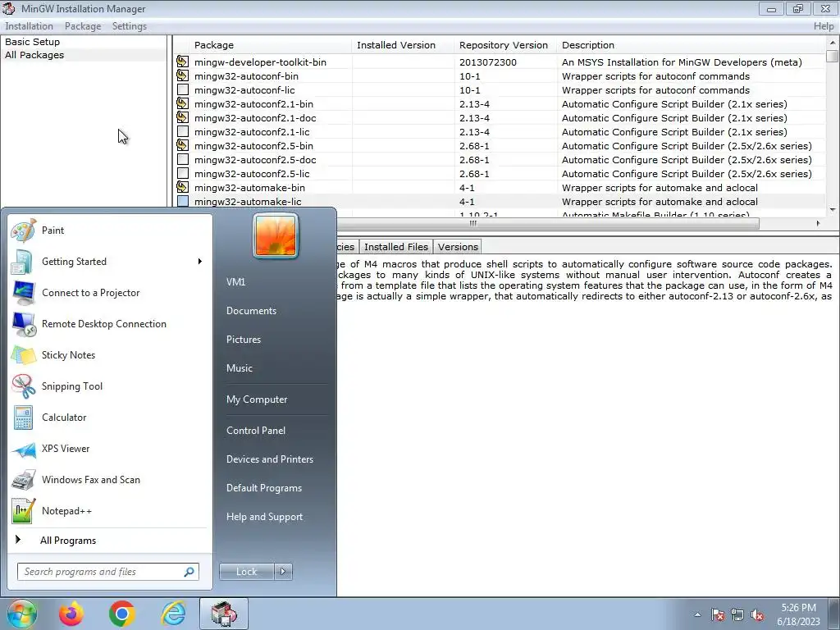Image resolution: width=840 pixels, height=630 pixels.
Task: Switch to the Versions tab
Action: click(x=458, y=247)
